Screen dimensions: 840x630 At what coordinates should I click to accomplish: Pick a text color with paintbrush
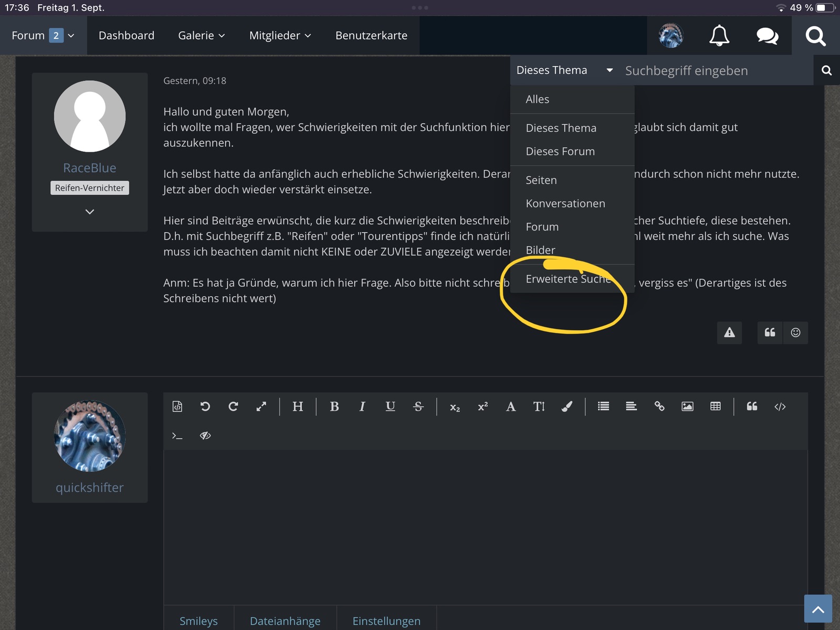point(567,406)
